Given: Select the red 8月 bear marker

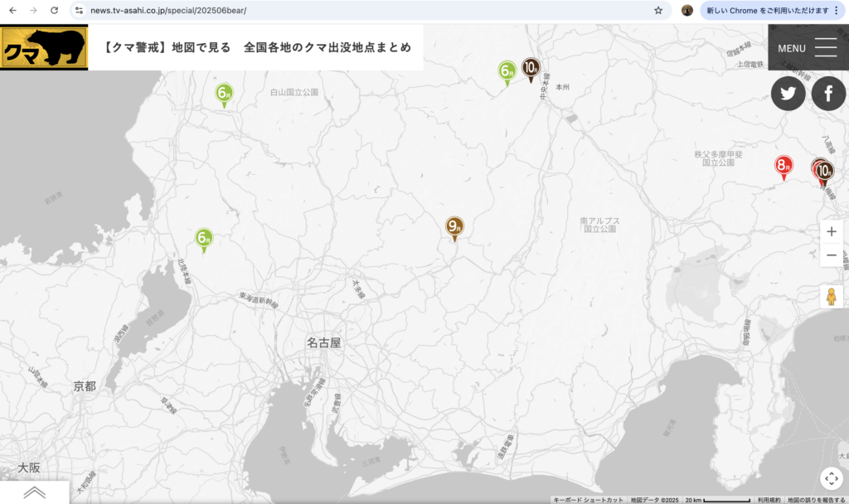Looking at the screenshot, I should (x=784, y=167).
